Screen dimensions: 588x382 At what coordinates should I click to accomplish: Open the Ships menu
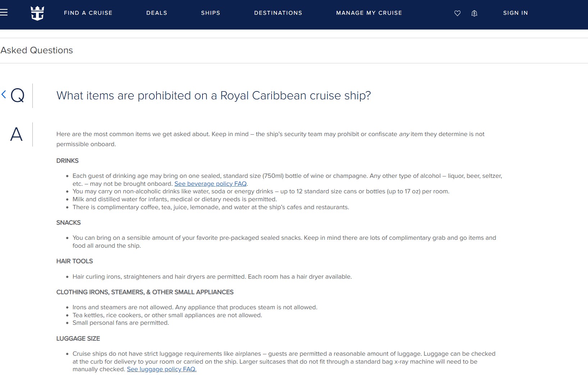point(210,13)
